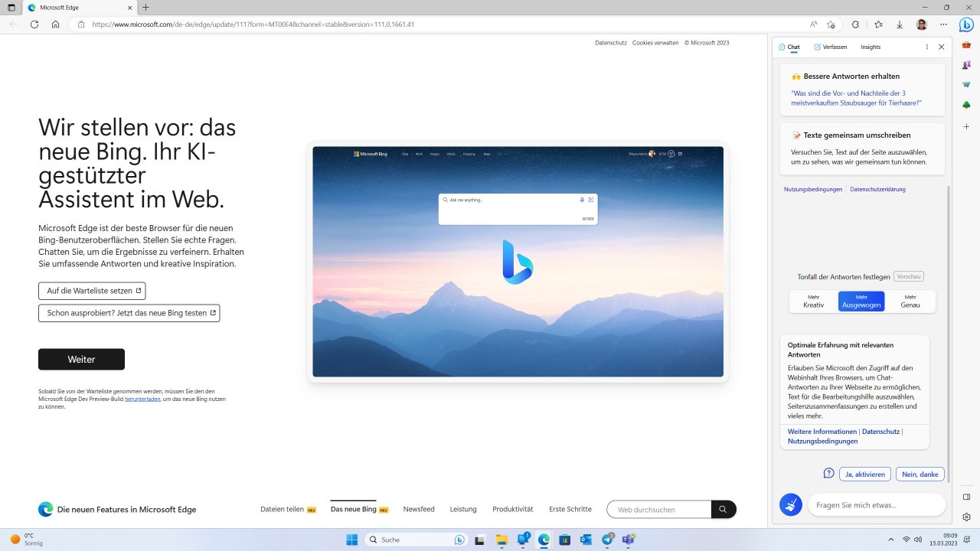The height and width of the screenshot is (551, 980).
Task: Go to the Home page icon
Action: (x=56, y=24)
